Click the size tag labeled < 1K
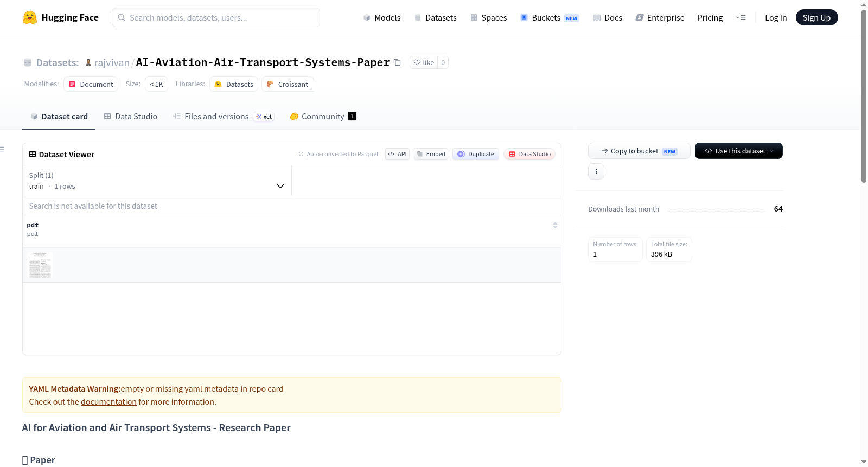This screenshot has width=868, height=467. [x=156, y=84]
